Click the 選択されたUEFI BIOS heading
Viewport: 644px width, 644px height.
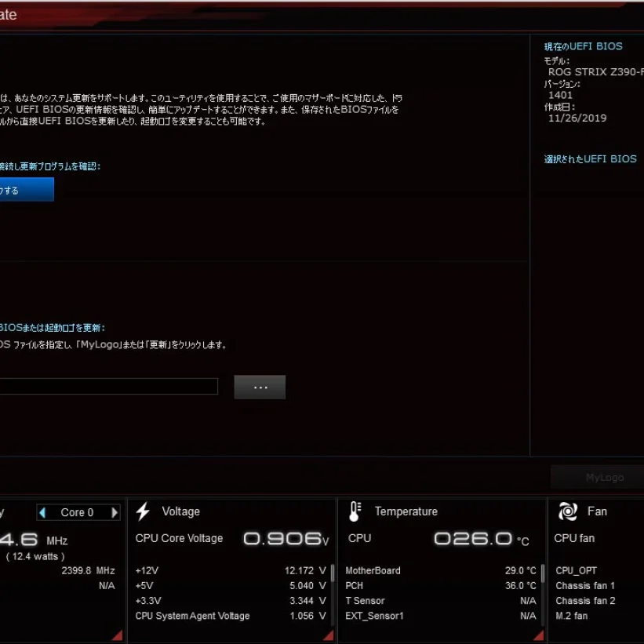(590, 159)
